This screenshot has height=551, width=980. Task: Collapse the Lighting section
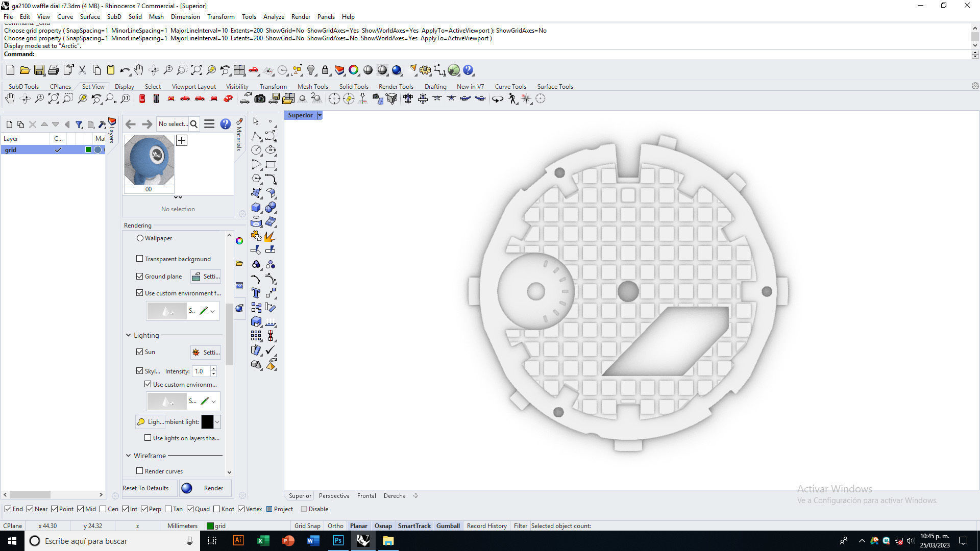[x=128, y=335]
